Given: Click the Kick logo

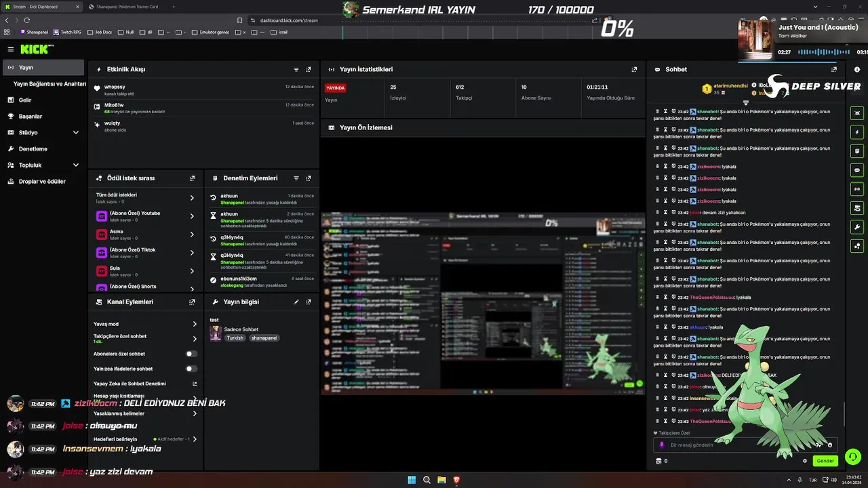Looking at the screenshot, I should tap(35, 49).
